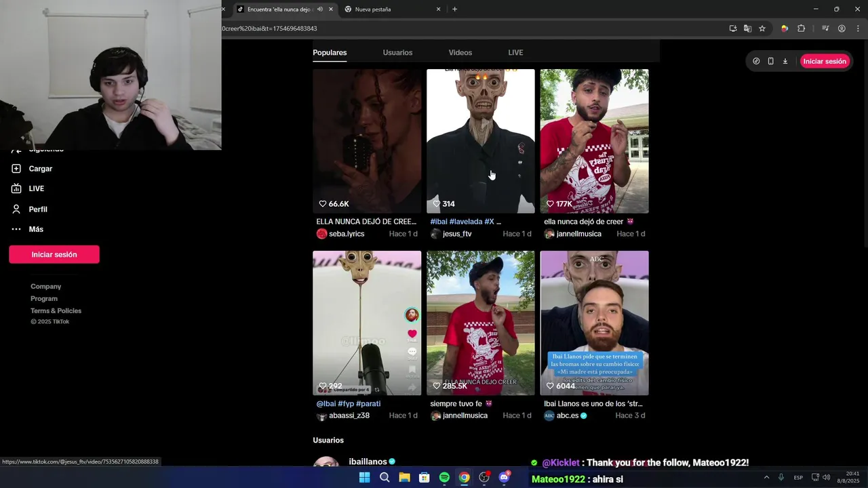The height and width of the screenshot is (488, 868).
Task: Click the red Iniciar sesión sidebar button
Action: click(54, 254)
